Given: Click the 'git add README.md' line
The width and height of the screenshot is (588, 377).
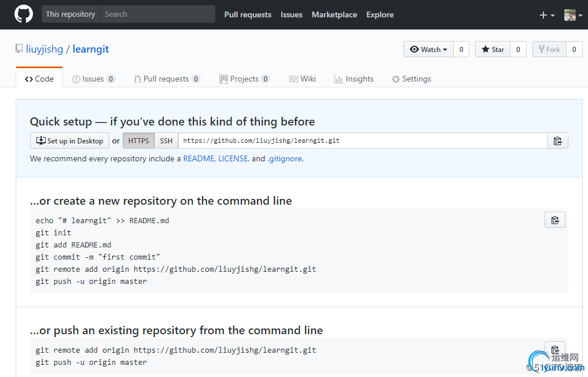Looking at the screenshot, I should point(73,245).
